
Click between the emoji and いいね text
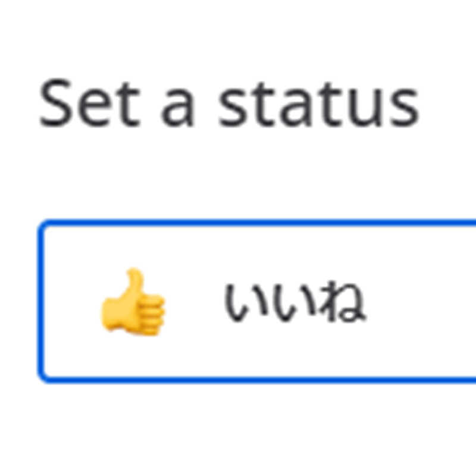tap(195, 302)
